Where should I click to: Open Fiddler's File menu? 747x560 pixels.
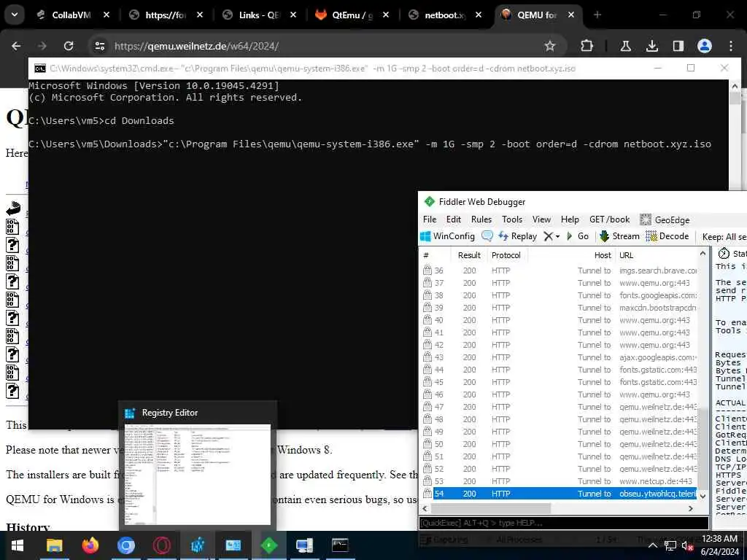(430, 219)
